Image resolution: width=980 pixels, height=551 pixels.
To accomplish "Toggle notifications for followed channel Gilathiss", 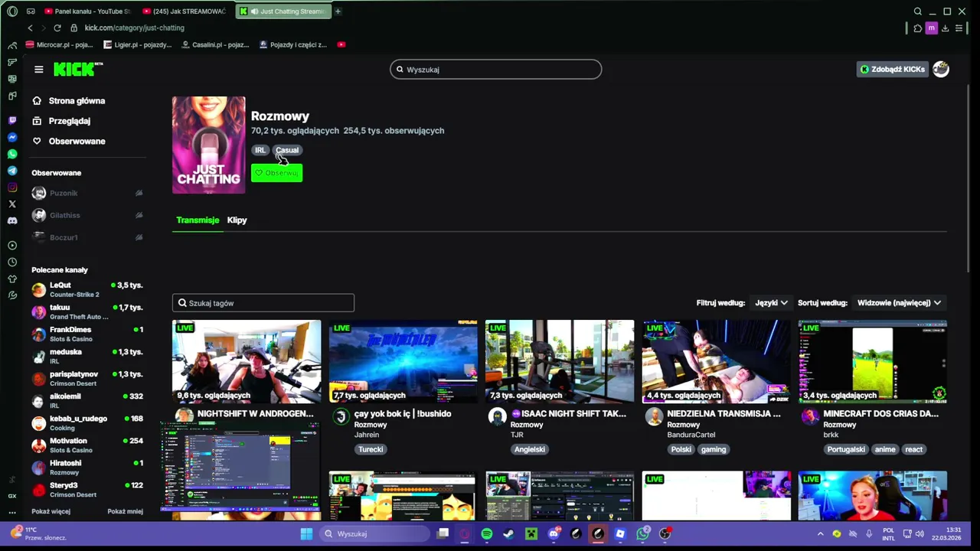I will [139, 215].
